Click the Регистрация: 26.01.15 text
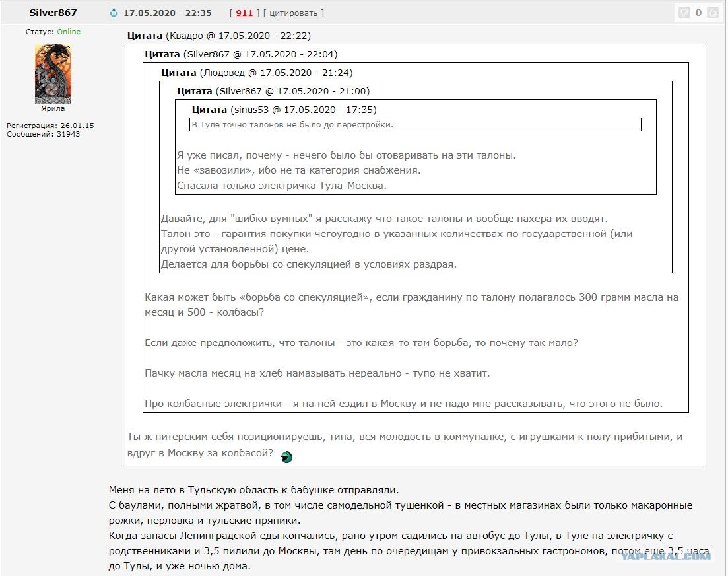The width and height of the screenshot is (728, 576). pos(50,126)
